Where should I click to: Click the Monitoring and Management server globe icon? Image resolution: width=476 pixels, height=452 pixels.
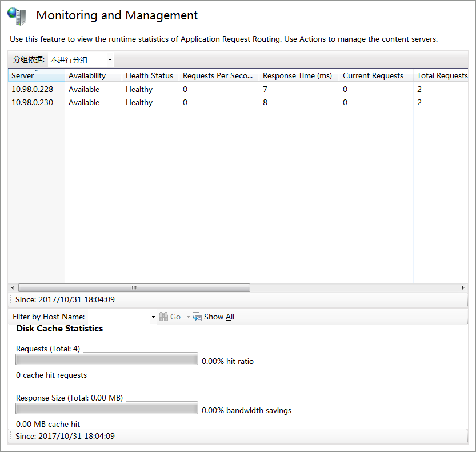click(17, 17)
